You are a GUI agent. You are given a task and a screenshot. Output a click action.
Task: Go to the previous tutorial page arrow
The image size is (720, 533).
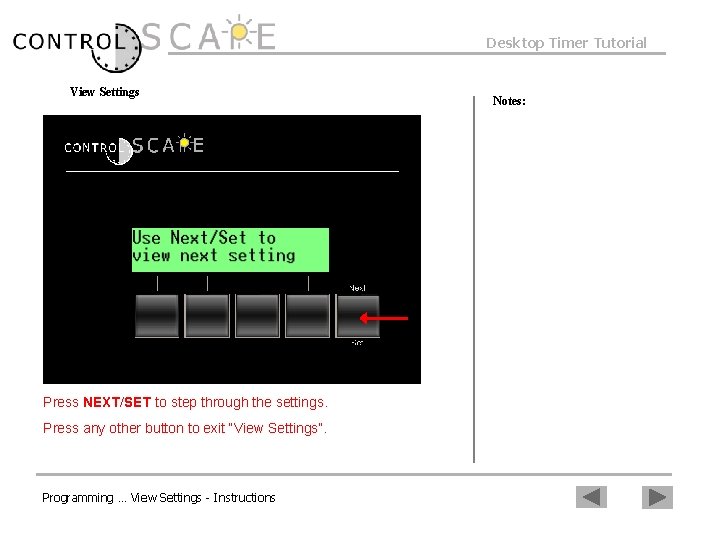pyautogui.click(x=591, y=497)
